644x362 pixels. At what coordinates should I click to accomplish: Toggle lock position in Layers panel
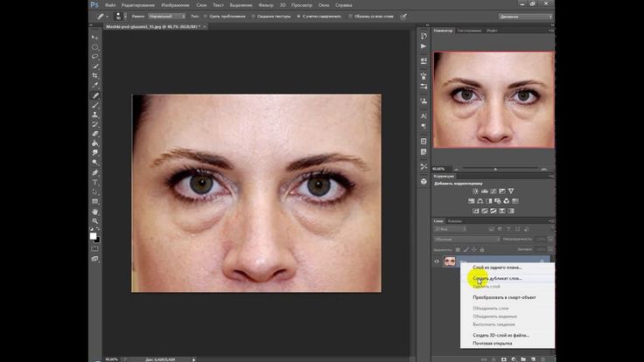click(474, 249)
